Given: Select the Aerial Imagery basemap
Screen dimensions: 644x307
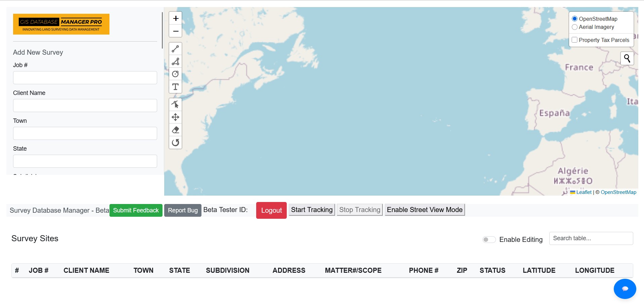Looking at the screenshot, I should tap(574, 27).
